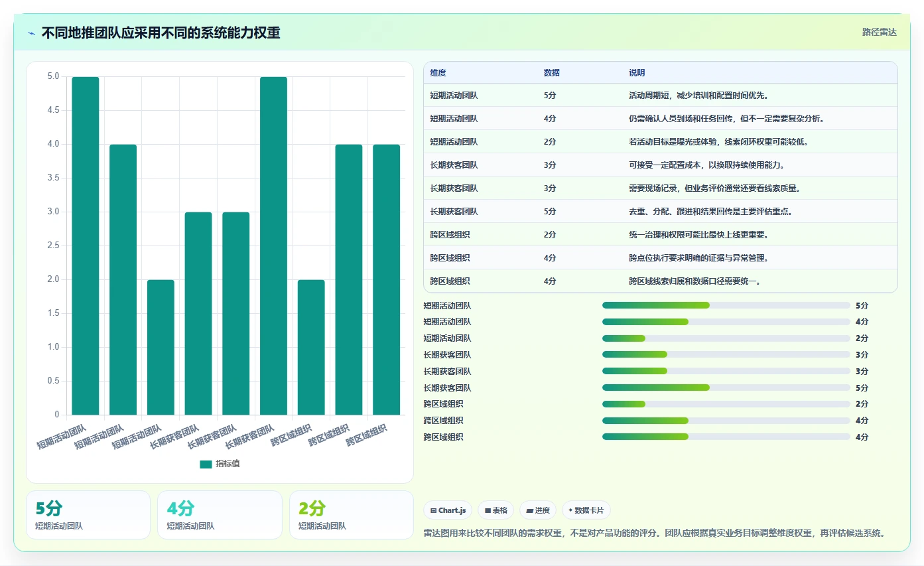
Task: Toggle the 指标值 legend entry under the chart
Action: point(220,464)
